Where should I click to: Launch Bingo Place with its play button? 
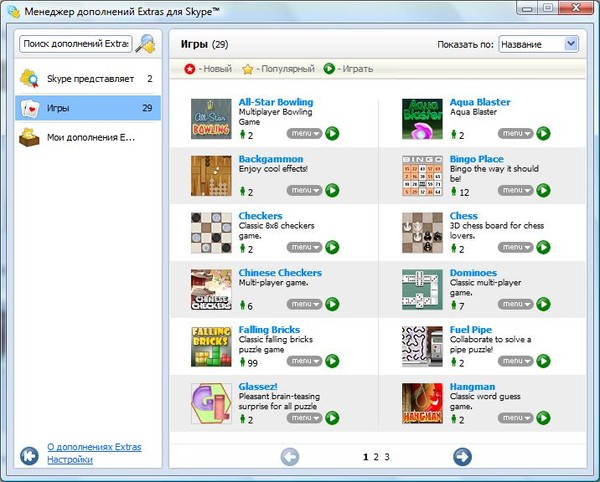click(x=543, y=190)
